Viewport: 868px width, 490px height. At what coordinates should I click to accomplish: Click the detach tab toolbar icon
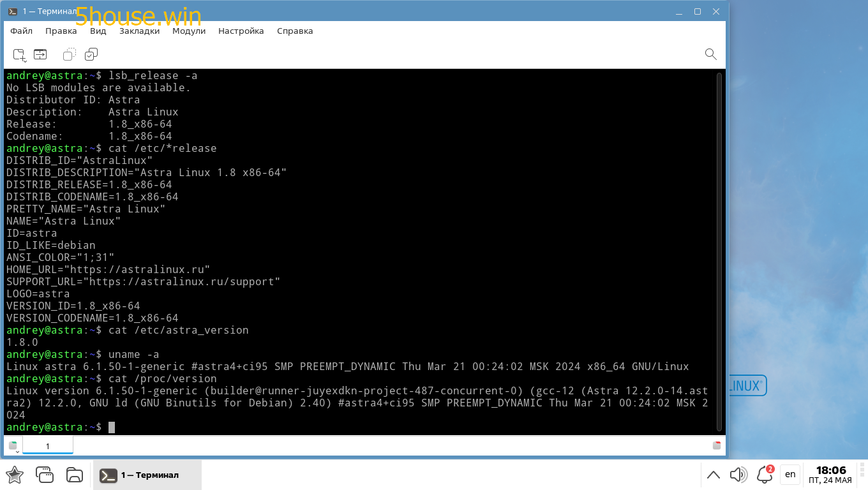point(40,54)
